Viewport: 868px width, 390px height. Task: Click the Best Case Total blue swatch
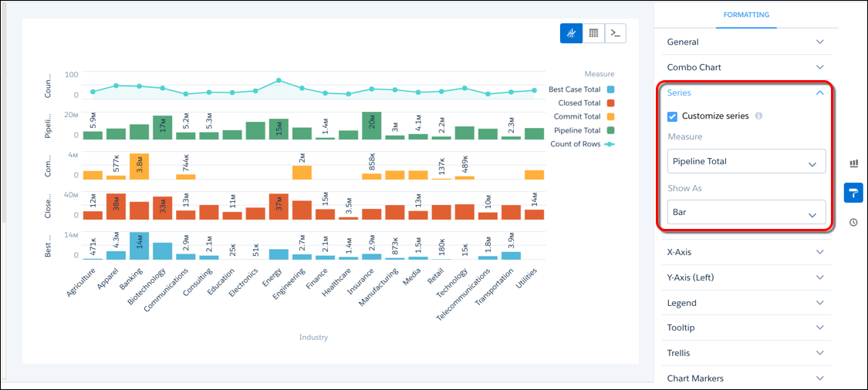coord(610,89)
